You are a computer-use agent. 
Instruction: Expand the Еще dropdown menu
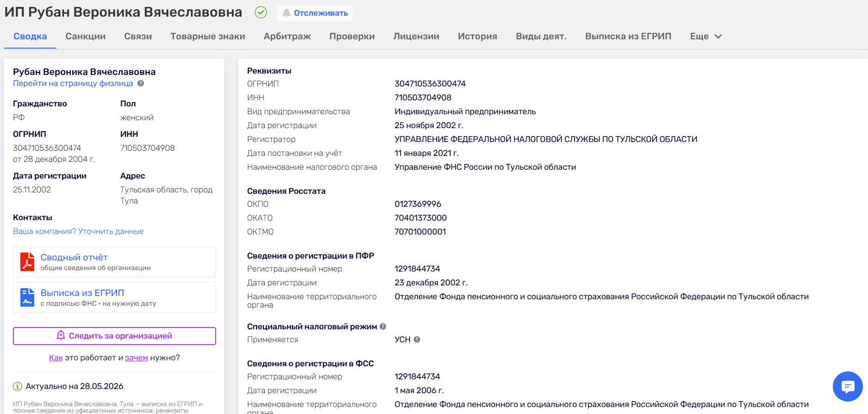706,36
